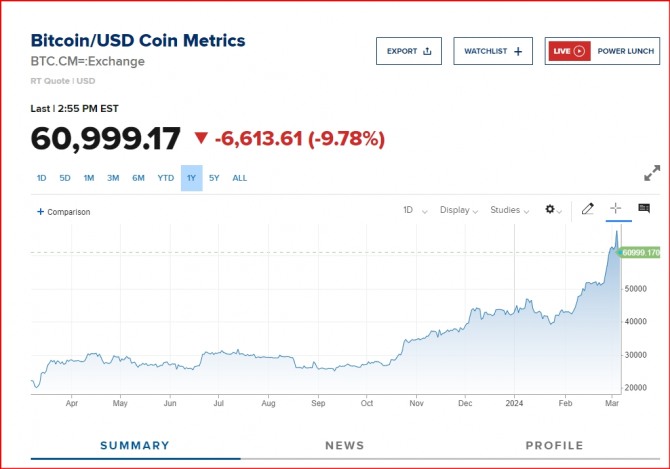
Task: Open chart settings gear menu
Action: point(551,210)
